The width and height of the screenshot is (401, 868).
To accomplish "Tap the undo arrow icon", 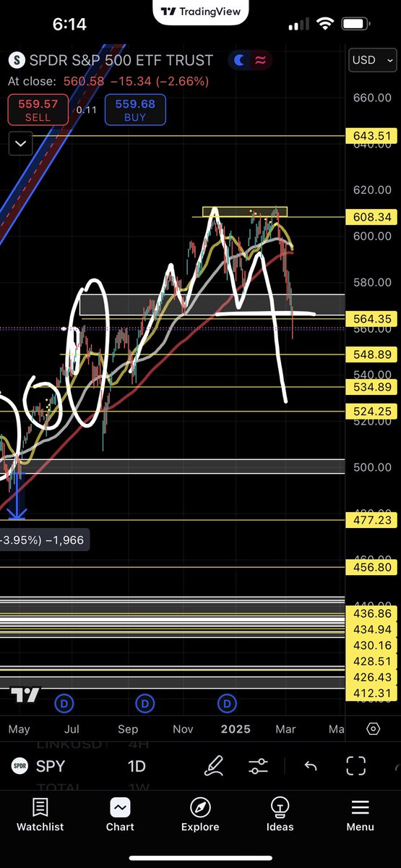I will [x=310, y=766].
